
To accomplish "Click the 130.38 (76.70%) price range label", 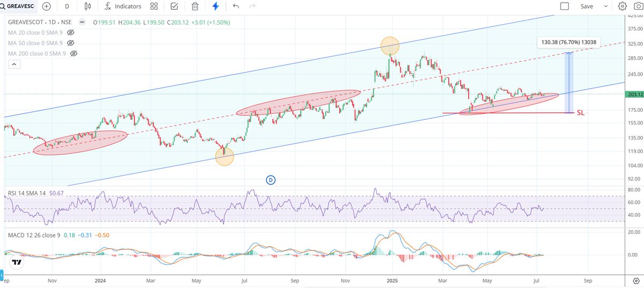I will 569,42.
